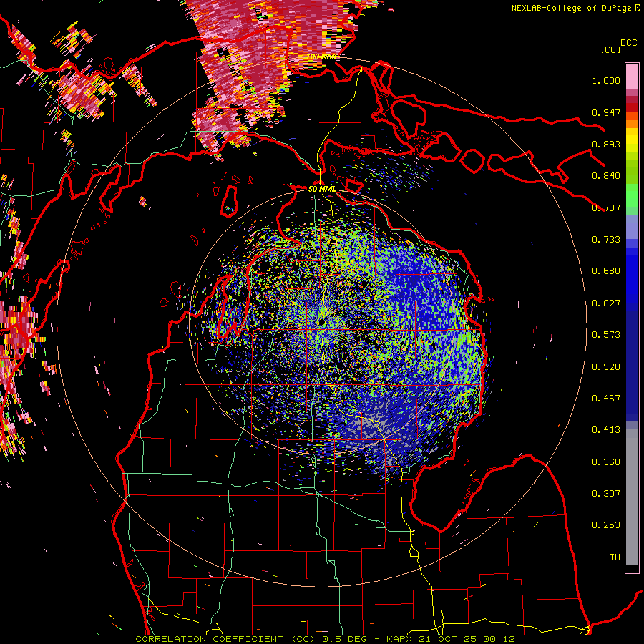Image resolution: width=644 pixels, height=644 pixels.
Task: Click the KAPX radar site identifier
Action: 401,639
